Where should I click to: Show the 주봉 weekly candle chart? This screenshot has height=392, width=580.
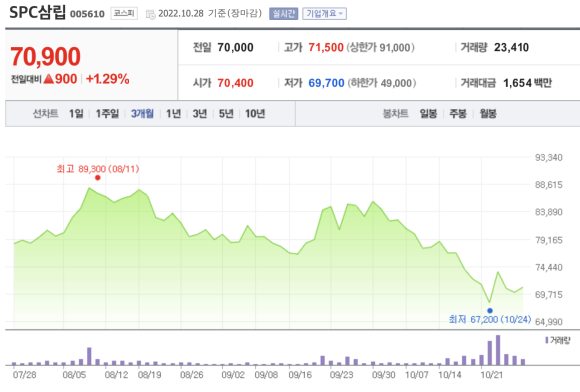[458, 114]
